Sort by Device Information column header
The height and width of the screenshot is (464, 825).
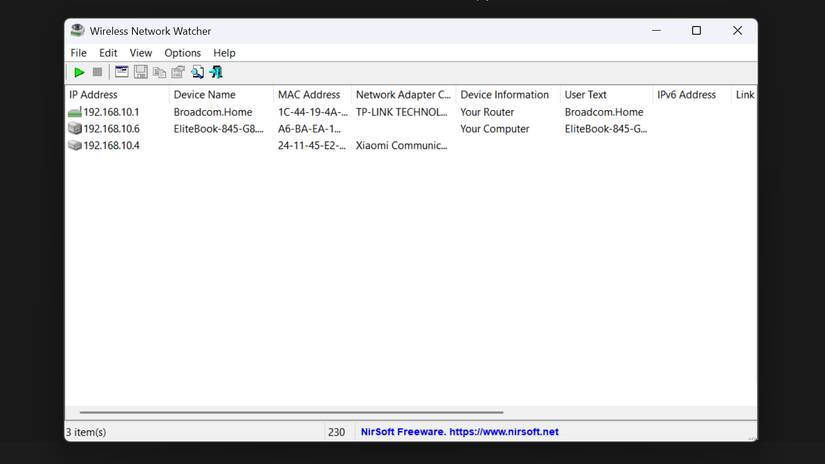coord(508,95)
